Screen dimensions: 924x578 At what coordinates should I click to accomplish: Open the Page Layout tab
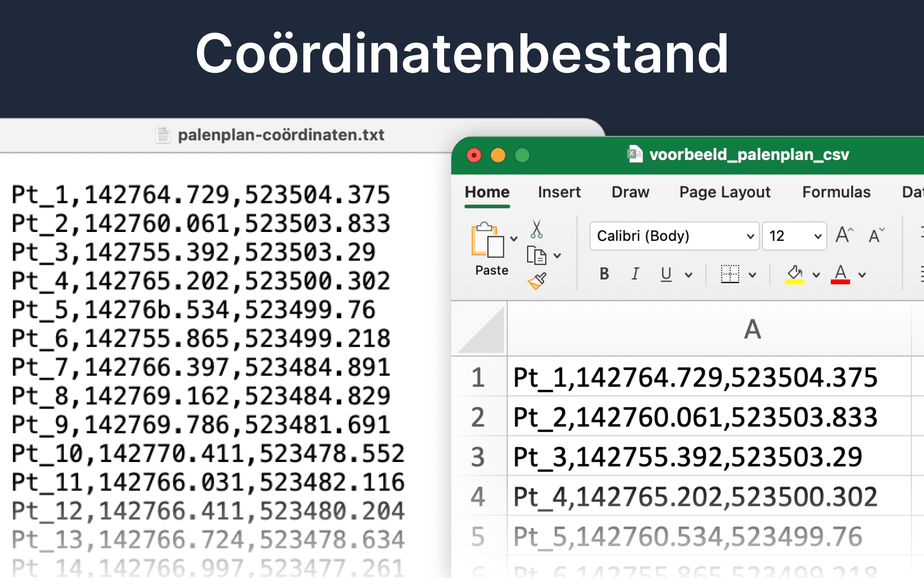pos(725,192)
